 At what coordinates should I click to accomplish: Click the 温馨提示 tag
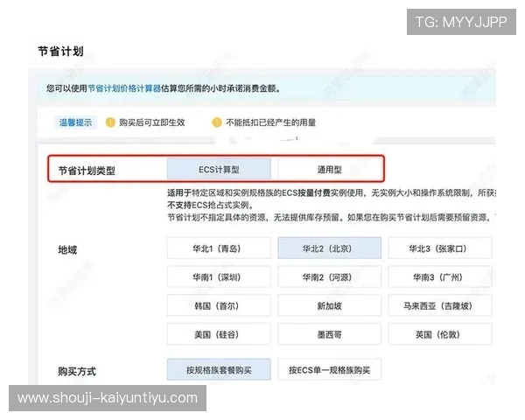point(75,122)
